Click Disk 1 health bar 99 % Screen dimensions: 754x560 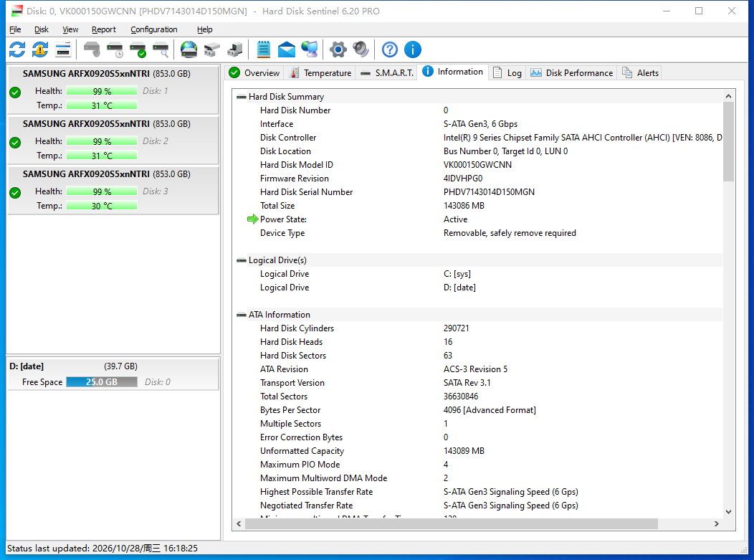[102, 91]
